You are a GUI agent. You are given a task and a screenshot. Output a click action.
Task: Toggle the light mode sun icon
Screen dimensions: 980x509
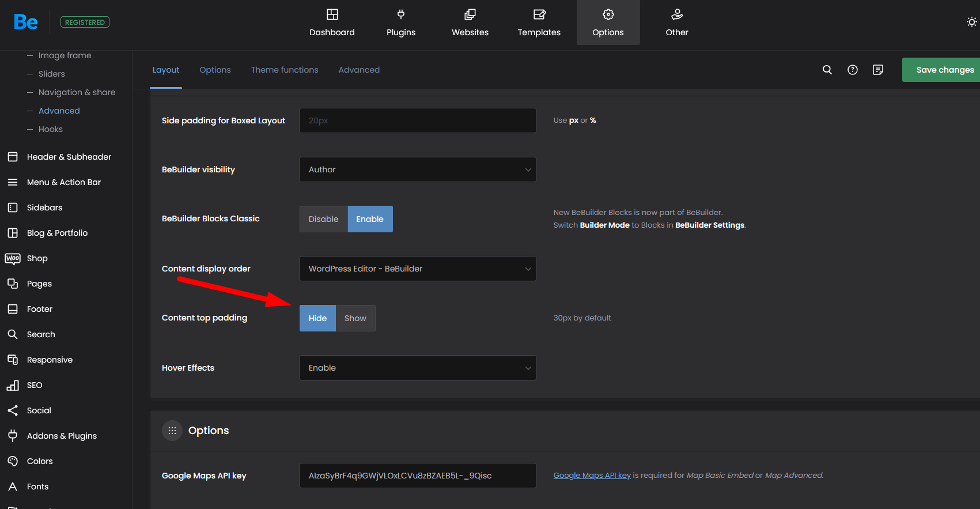[971, 22]
